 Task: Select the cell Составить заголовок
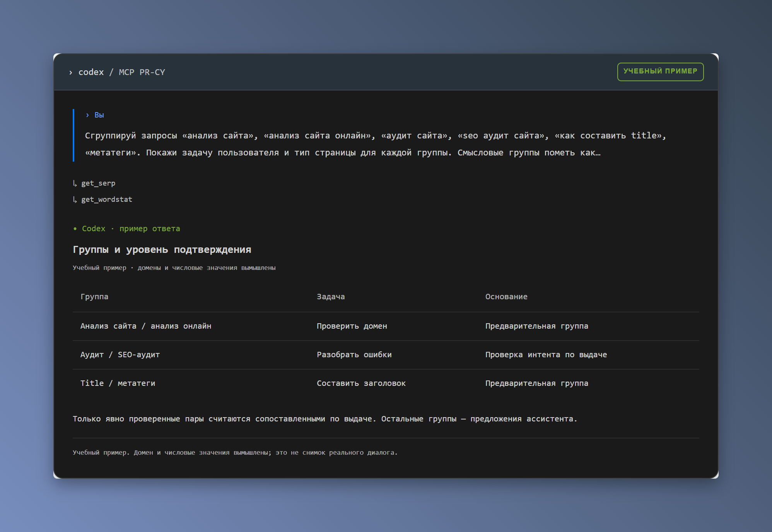(361, 383)
